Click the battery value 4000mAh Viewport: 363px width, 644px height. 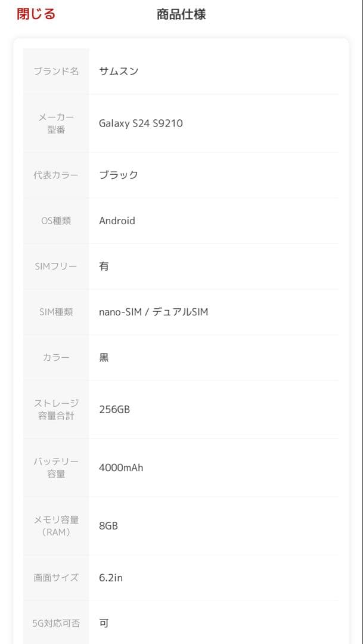coord(120,467)
